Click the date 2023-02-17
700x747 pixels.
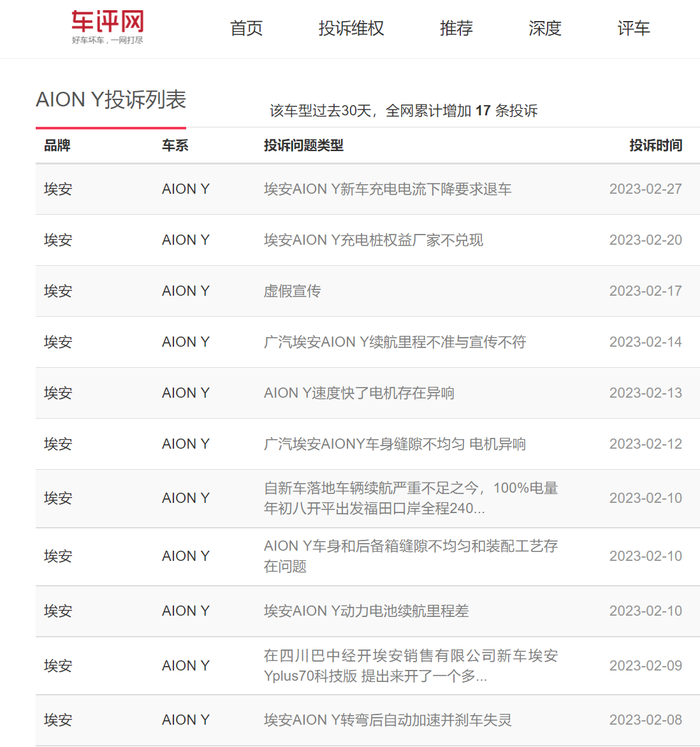point(646,291)
